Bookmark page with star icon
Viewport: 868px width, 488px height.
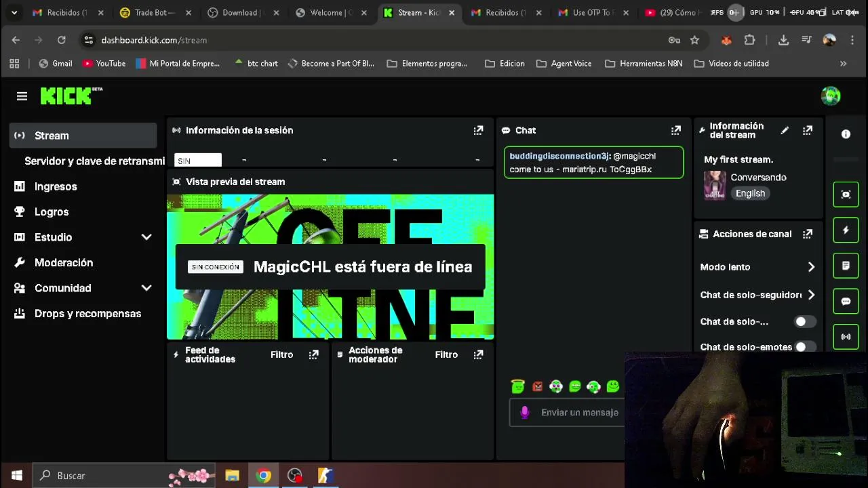coord(694,40)
